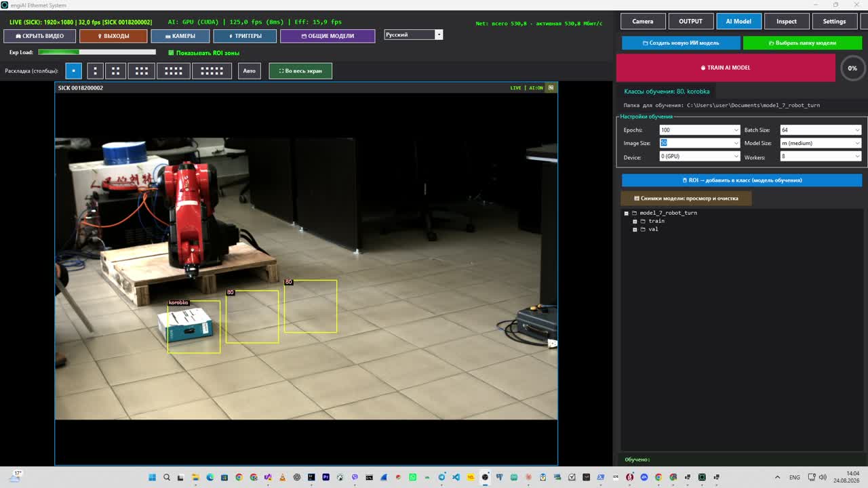Click 'Создать новую ИИ модель' button
The image size is (868, 488).
[681, 43]
